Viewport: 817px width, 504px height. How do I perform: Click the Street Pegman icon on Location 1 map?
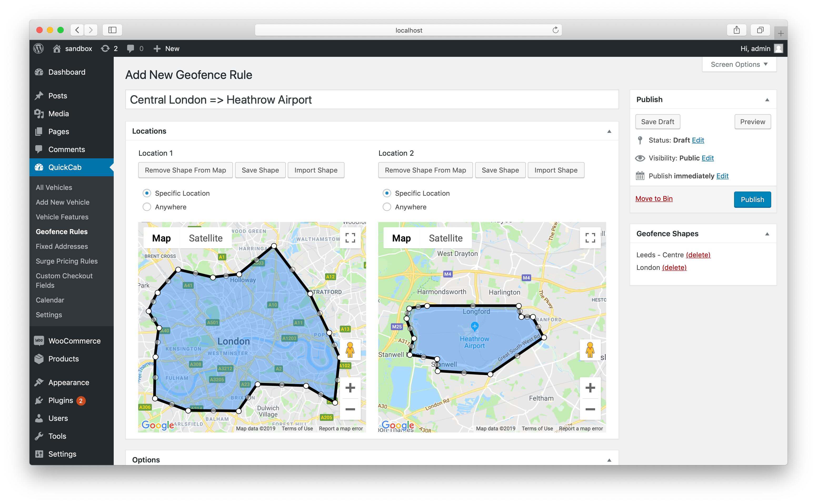[x=350, y=353]
